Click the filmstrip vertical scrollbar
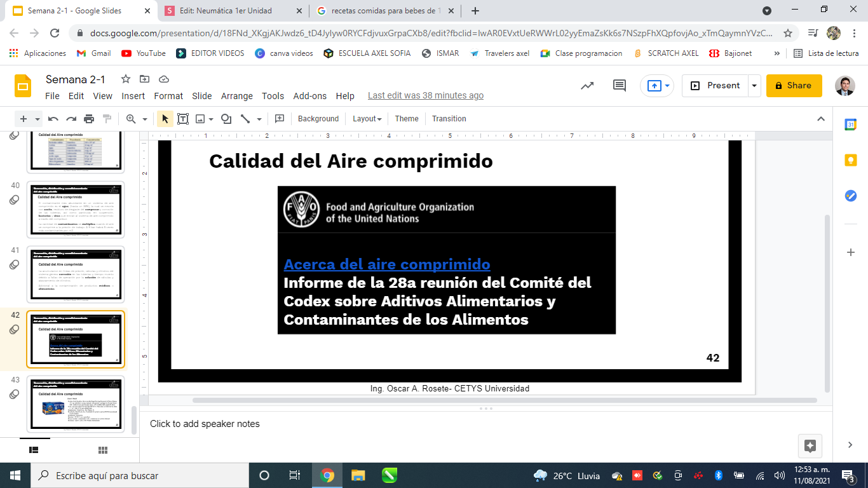Image resolution: width=868 pixels, height=488 pixels. point(134,421)
